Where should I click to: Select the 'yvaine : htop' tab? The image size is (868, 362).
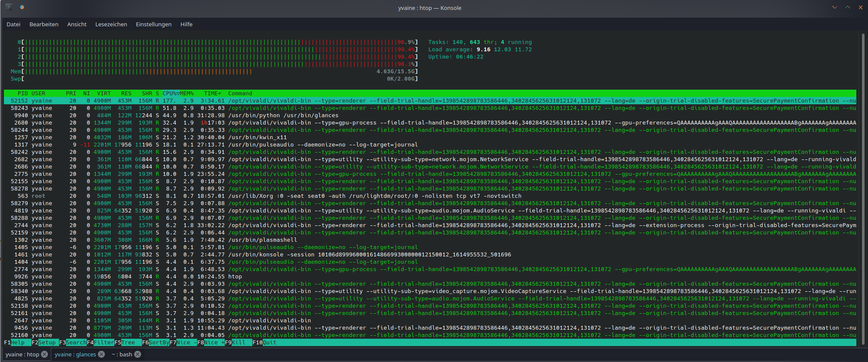pyautogui.click(x=22, y=354)
